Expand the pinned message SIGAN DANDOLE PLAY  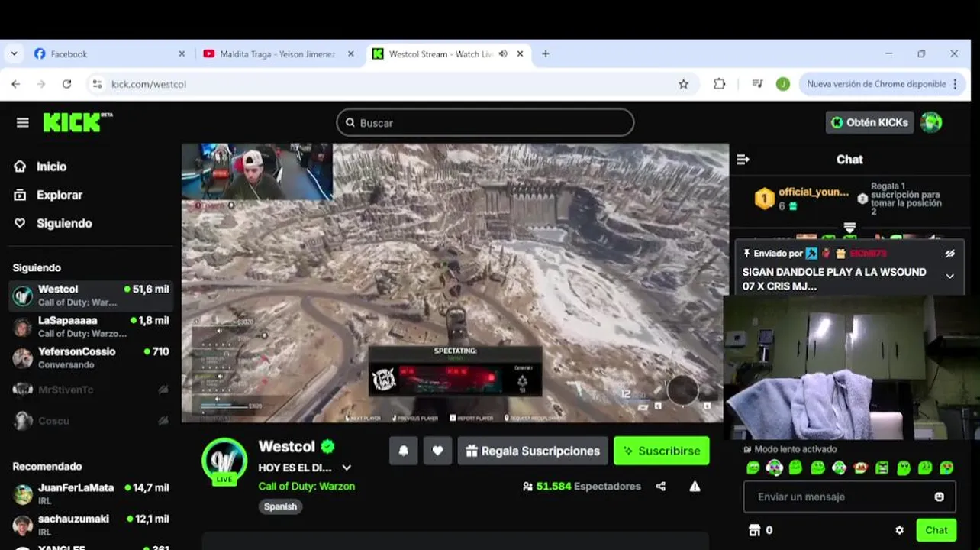tap(949, 277)
